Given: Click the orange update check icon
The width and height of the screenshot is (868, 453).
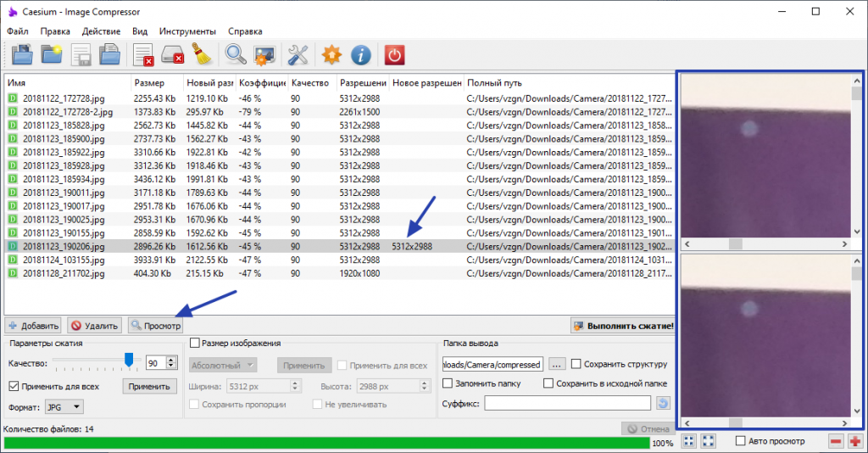Looking at the screenshot, I should pos(331,55).
